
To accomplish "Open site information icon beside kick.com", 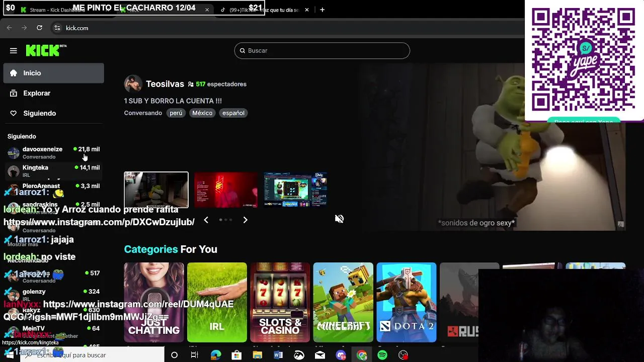I will [x=57, y=28].
